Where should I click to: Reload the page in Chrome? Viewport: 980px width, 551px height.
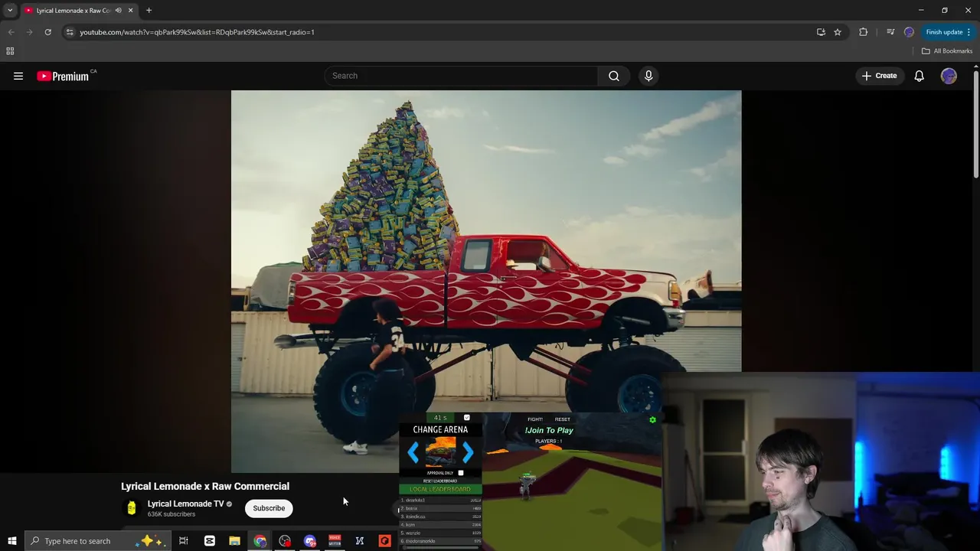(x=47, y=32)
